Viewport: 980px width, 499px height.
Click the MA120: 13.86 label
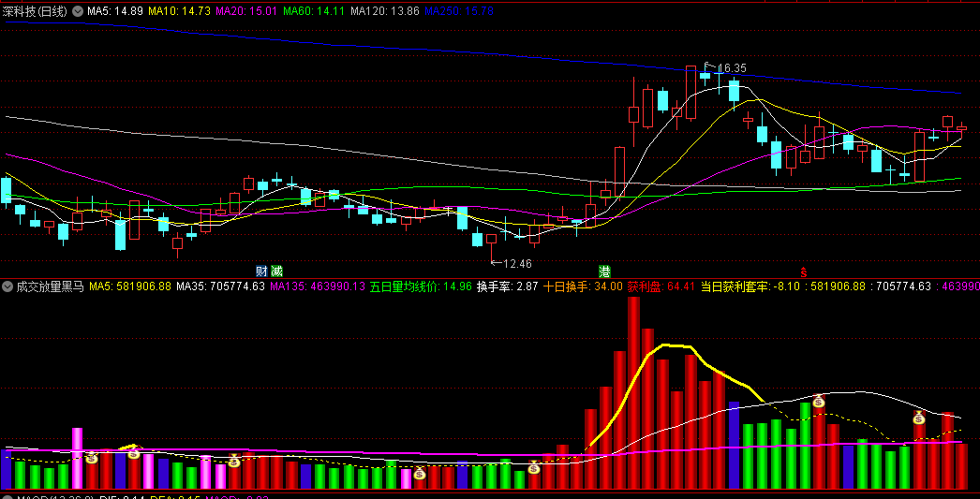coord(384,11)
